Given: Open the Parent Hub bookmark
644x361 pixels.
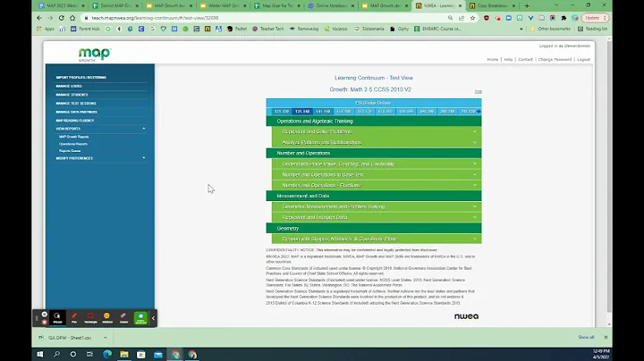Looking at the screenshot, I should [x=85, y=29].
